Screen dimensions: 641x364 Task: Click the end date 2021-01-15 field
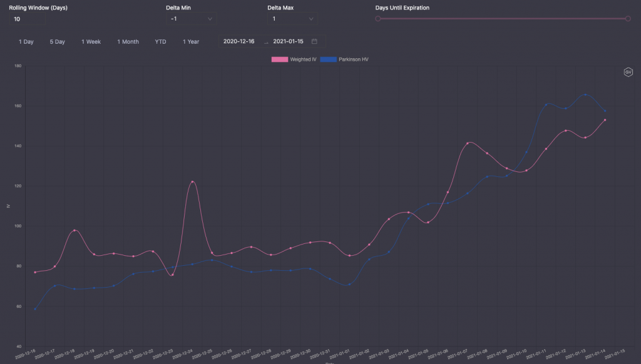coord(289,41)
